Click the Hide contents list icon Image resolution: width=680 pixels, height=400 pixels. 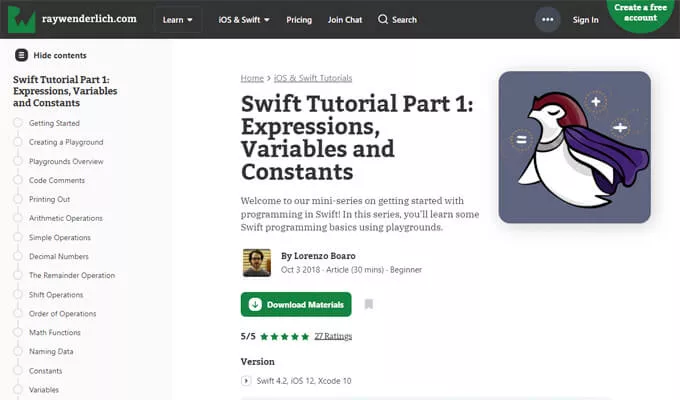pyautogui.click(x=21, y=55)
